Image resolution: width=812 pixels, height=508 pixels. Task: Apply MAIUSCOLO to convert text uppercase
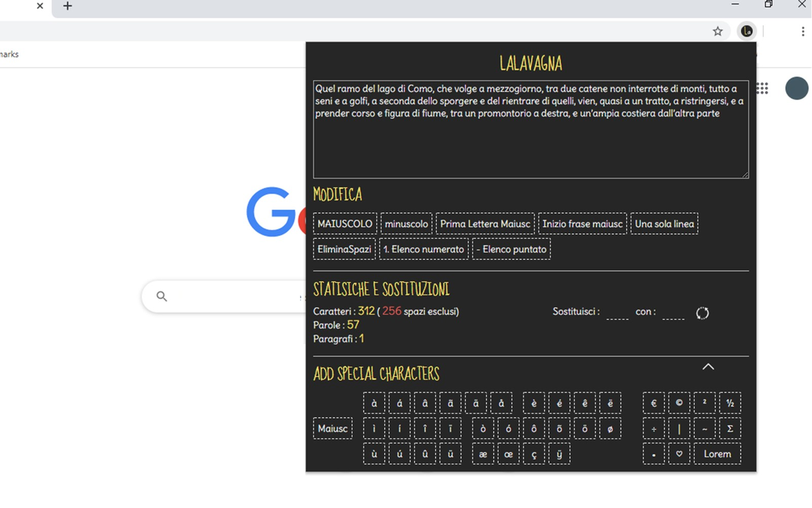tap(344, 224)
